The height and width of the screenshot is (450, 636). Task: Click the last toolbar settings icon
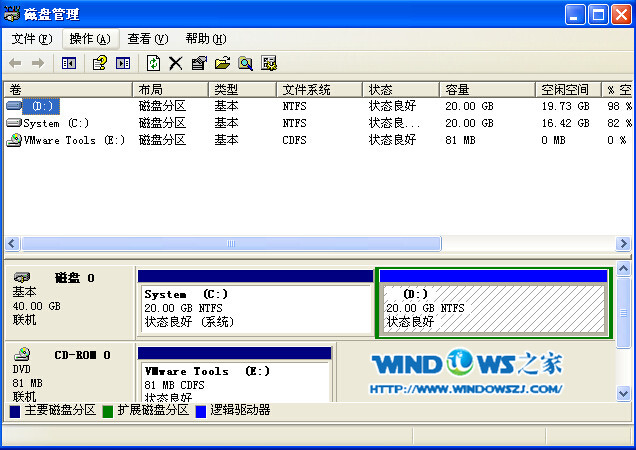[269, 63]
